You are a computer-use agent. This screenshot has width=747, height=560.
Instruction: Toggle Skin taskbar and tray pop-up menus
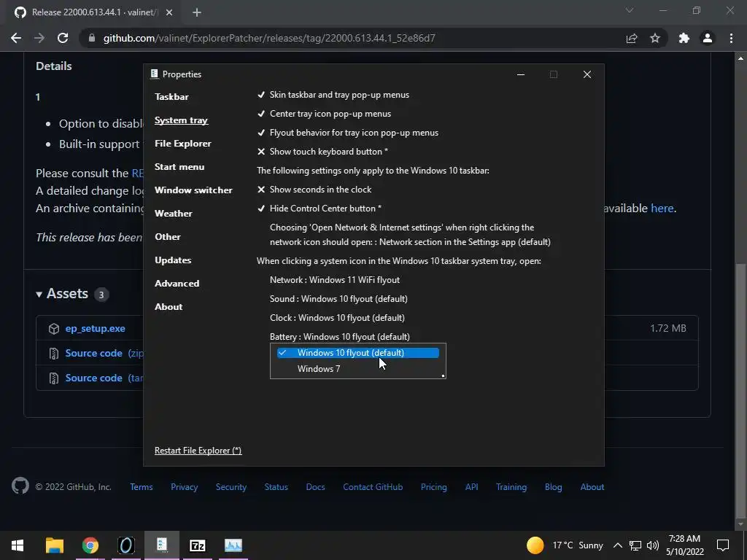pos(333,95)
